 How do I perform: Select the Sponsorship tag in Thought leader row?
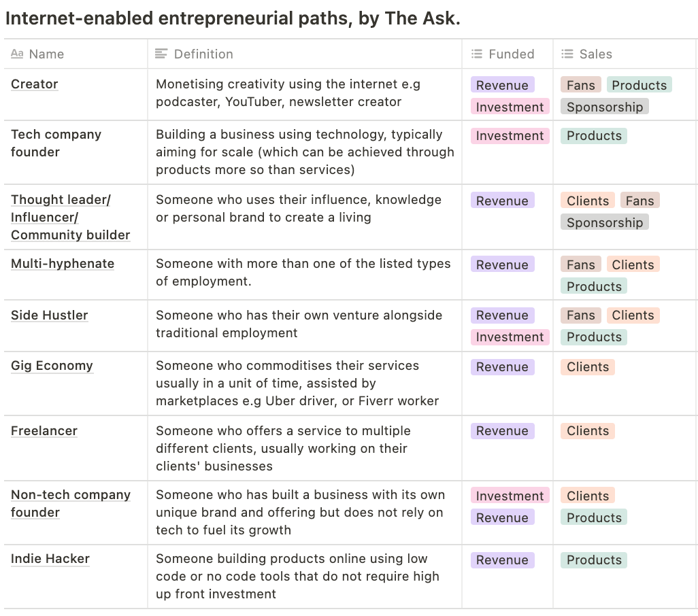click(x=604, y=222)
